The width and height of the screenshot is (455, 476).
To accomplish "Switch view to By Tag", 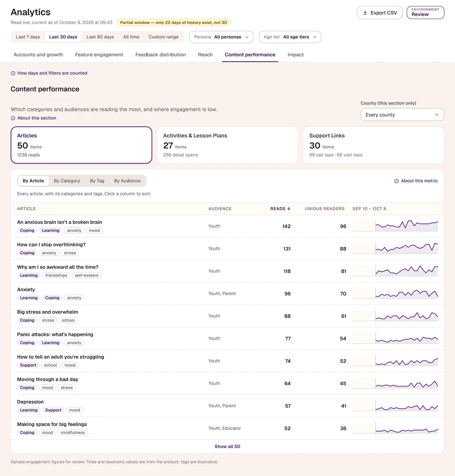I will click(x=97, y=181).
